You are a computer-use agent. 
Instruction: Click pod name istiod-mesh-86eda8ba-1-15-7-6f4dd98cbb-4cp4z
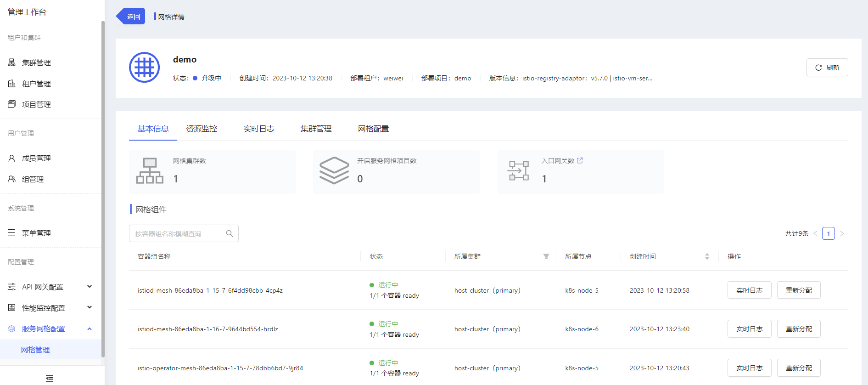210,290
